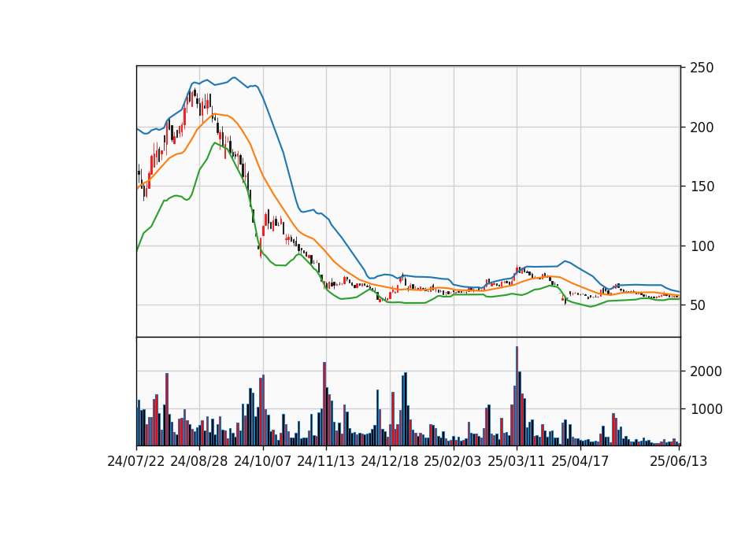The width and height of the screenshot is (756, 543).
Task: Click the 1000 volume axis label
Action: click(x=706, y=409)
